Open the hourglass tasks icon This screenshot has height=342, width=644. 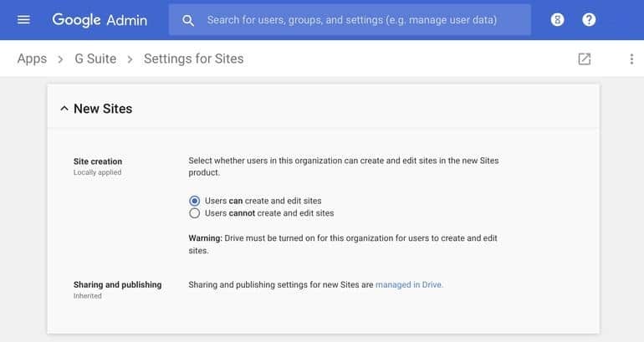(557, 20)
